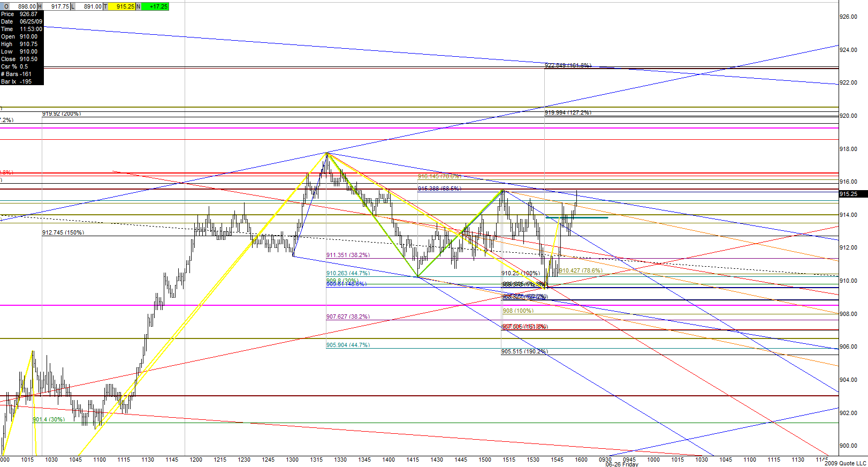
Task: Click the 910.427 (78.6%) retracement label
Action: pyautogui.click(x=581, y=270)
